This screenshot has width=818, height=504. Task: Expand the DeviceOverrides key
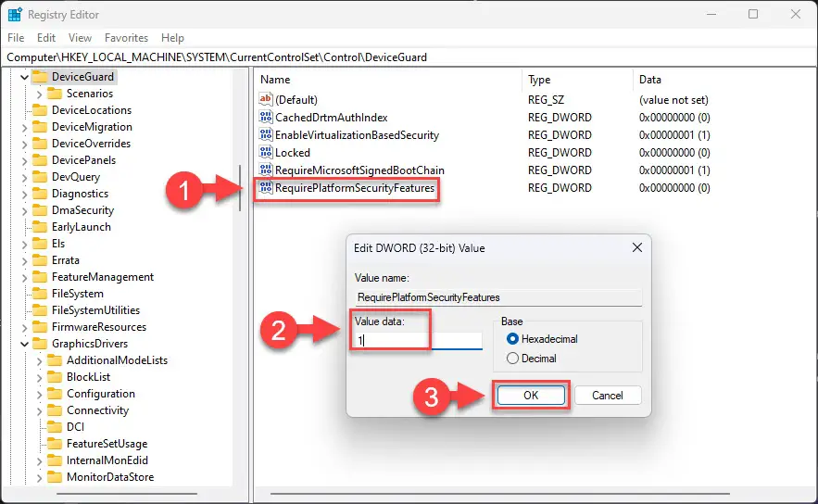pos(24,144)
